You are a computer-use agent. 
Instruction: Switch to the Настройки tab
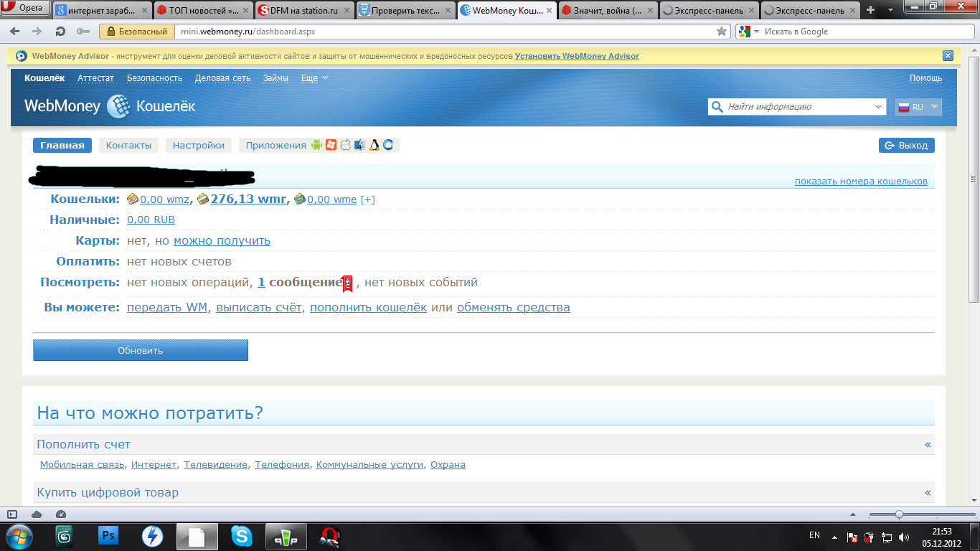pos(199,145)
